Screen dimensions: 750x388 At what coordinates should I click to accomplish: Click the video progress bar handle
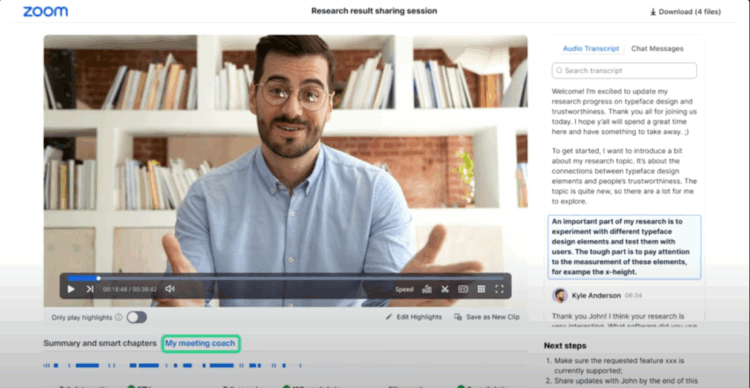[99, 278]
